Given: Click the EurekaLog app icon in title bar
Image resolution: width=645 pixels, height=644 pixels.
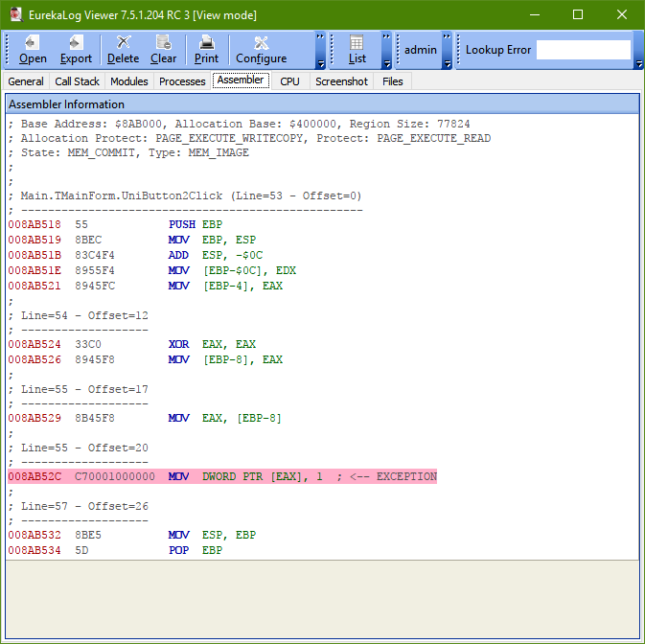Looking at the screenshot, I should [x=15, y=15].
